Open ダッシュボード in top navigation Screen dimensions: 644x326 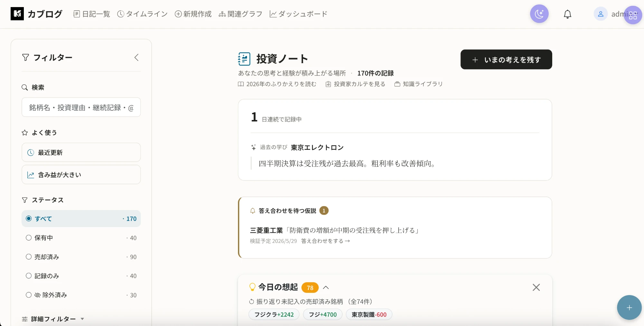pyautogui.click(x=298, y=14)
